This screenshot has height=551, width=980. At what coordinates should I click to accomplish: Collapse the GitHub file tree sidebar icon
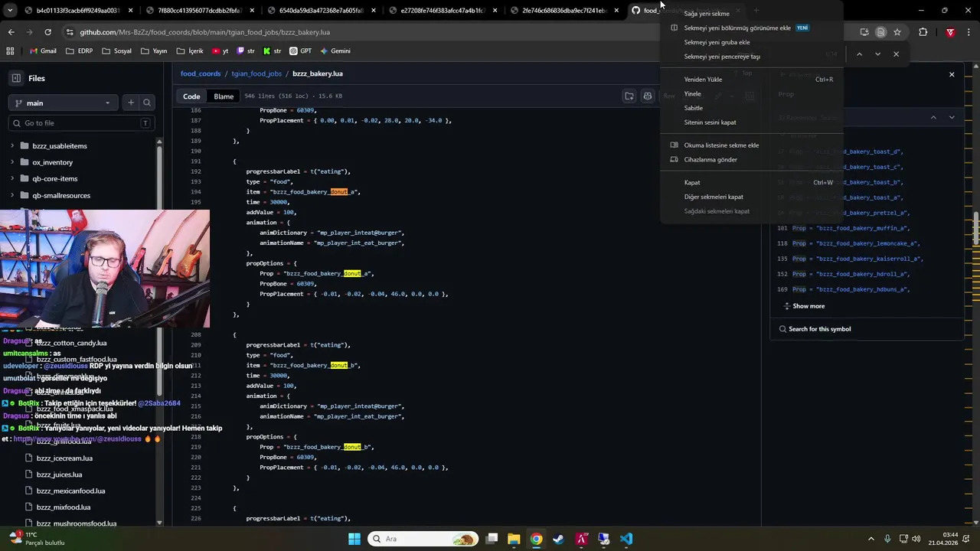tap(16, 78)
